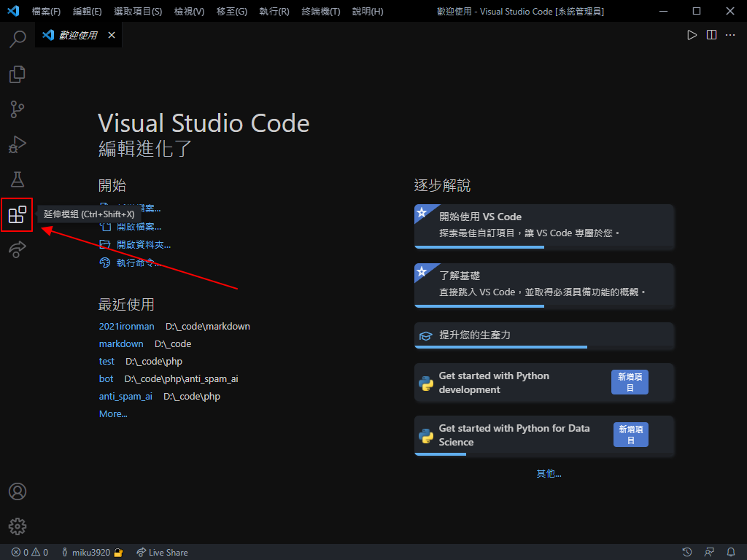Open recent folder anti_spam_ai
Viewport: 747px width, 560px height.
[x=125, y=397]
